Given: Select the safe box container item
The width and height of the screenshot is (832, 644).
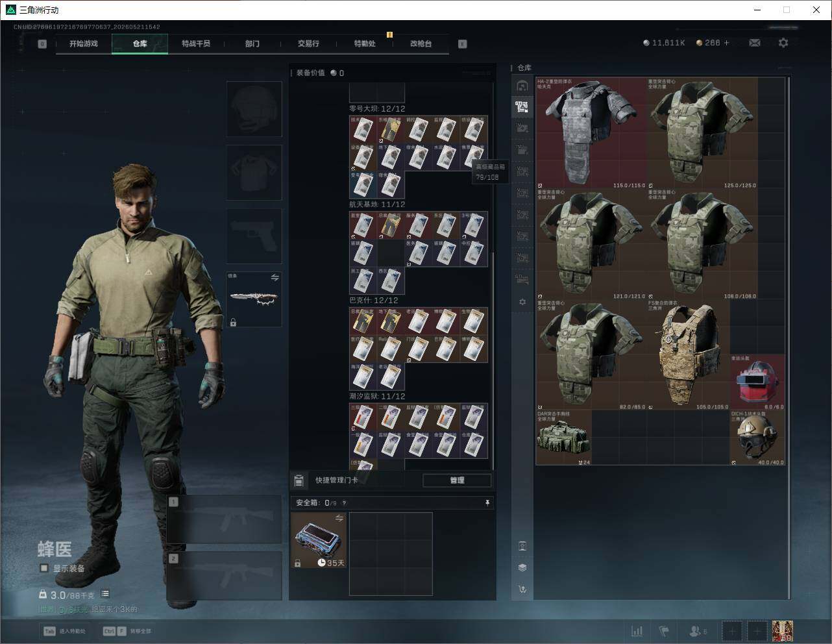Looking at the screenshot, I should 319,540.
